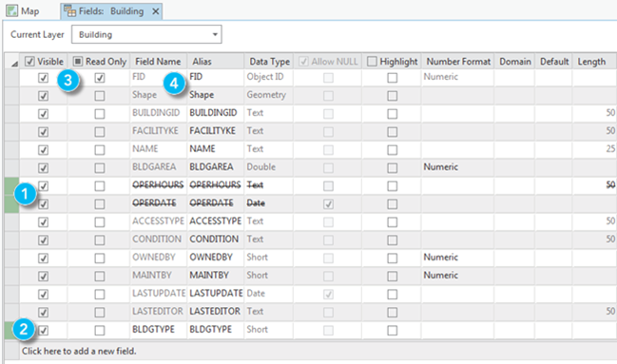Click numbered callout 4 marker
617x364 pixels.
point(174,84)
